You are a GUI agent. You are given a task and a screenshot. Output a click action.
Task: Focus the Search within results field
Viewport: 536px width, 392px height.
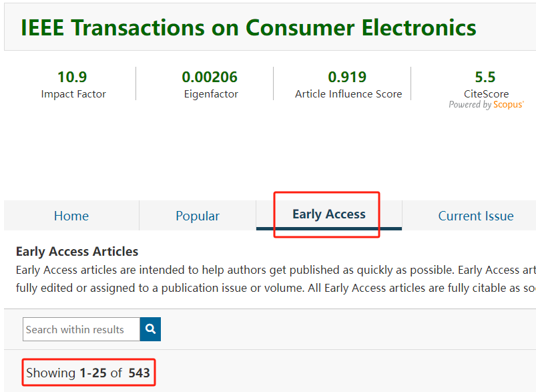[x=81, y=329]
